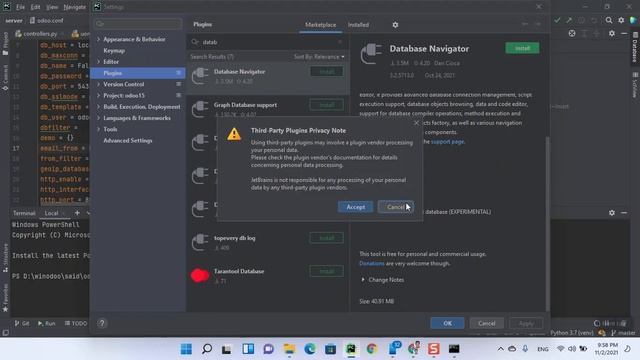Viewport: 640px width, 360px height.
Task: Open the odoo.conf breadcrumb file
Action: [47, 20]
